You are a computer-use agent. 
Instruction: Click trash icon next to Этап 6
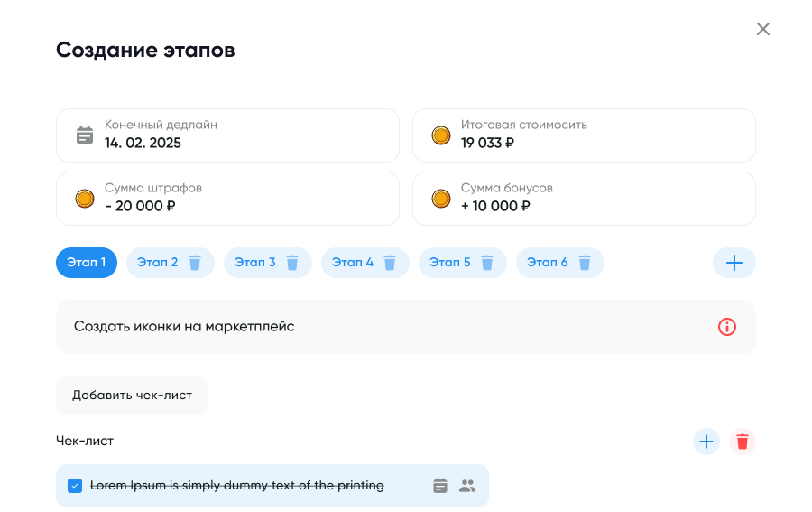(x=585, y=263)
